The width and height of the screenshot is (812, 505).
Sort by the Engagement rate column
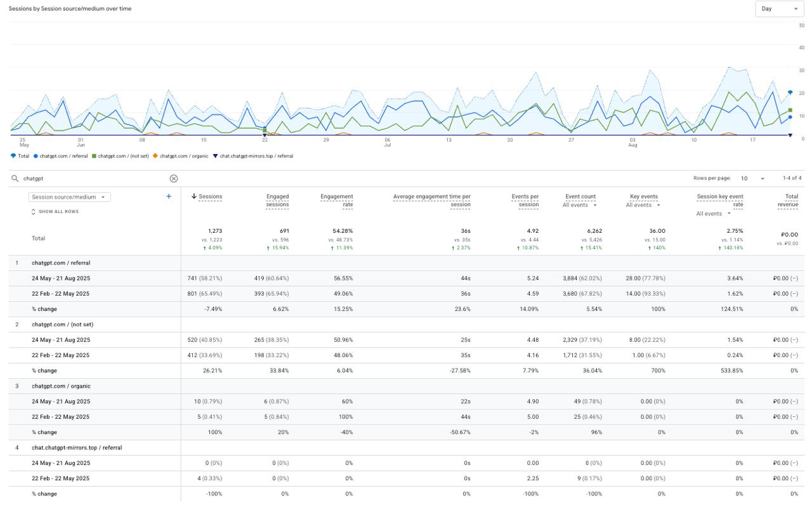click(x=337, y=200)
